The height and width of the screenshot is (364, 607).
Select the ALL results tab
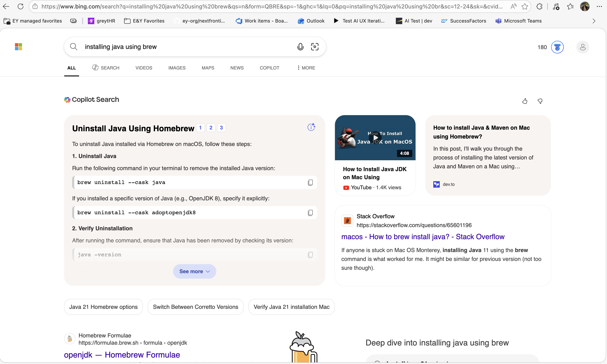71,68
